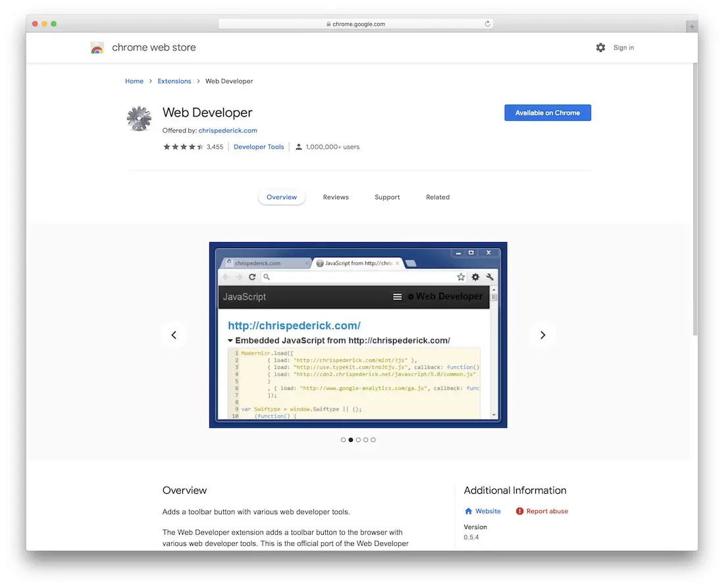Open chrispederick.com offered-by link

(228, 131)
